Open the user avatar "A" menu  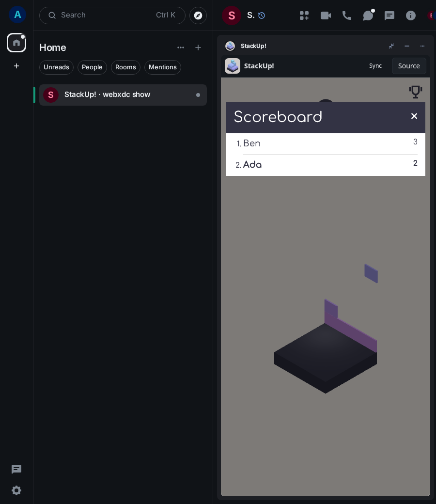pyautogui.click(x=17, y=15)
